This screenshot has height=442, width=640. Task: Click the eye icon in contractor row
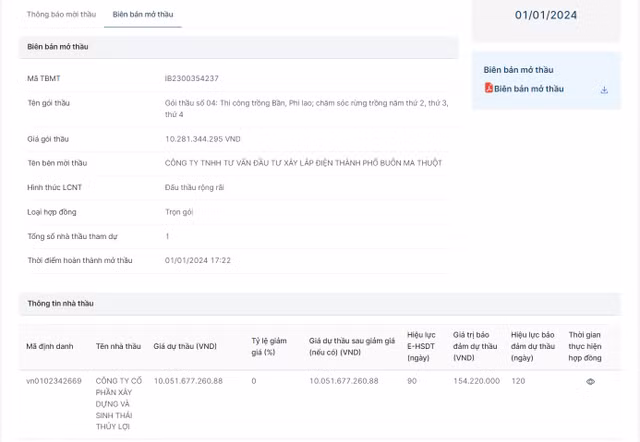tap(590, 381)
